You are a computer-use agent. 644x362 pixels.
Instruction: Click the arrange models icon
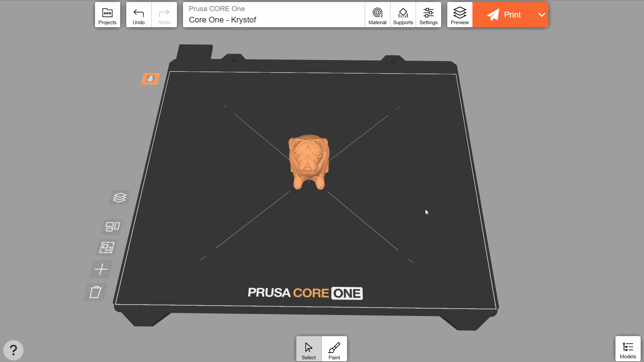(x=112, y=227)
